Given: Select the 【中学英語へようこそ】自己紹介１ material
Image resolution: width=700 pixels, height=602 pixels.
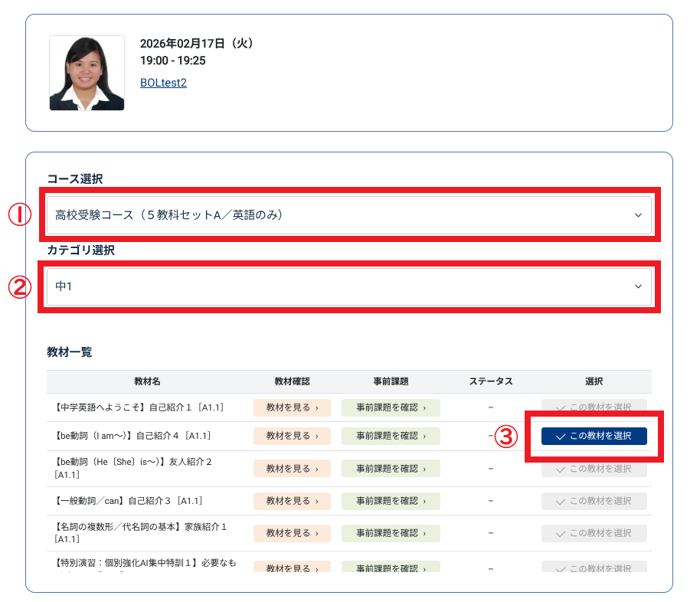Looking at the screenshot, I should click(x=594, y=407).
